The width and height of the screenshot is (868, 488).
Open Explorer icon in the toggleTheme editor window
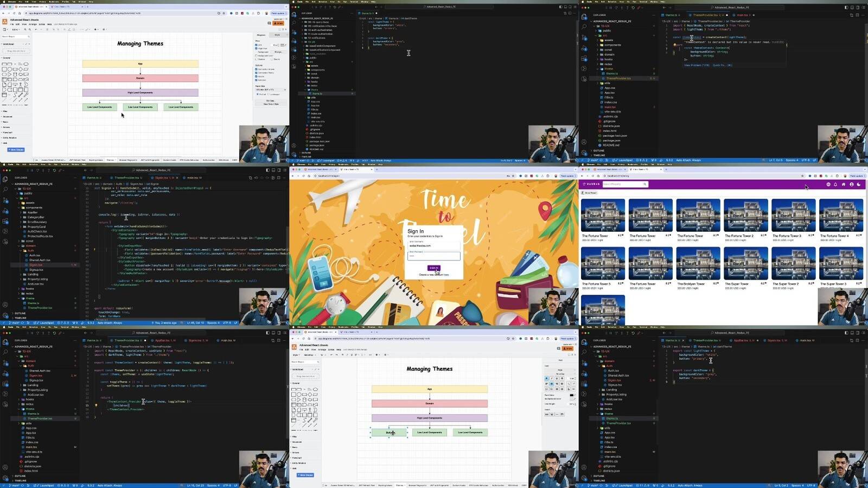click(x=5, y=342)
